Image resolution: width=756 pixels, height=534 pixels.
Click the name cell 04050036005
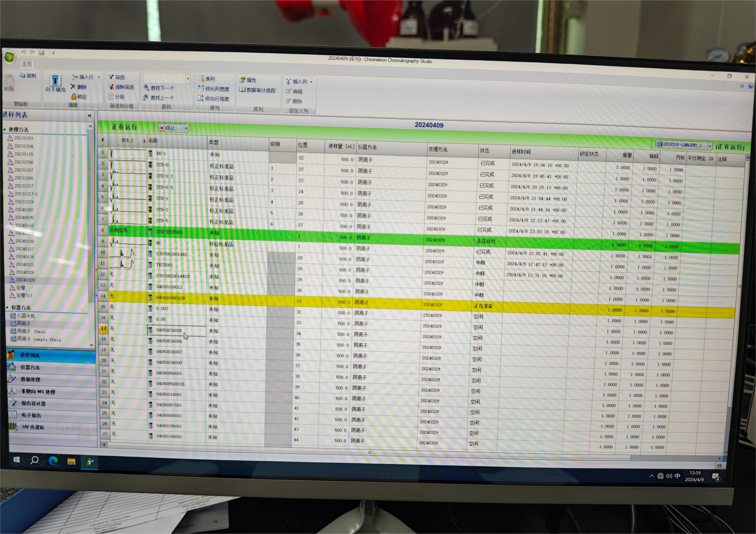pyautogui.click(x=169, y=330)
